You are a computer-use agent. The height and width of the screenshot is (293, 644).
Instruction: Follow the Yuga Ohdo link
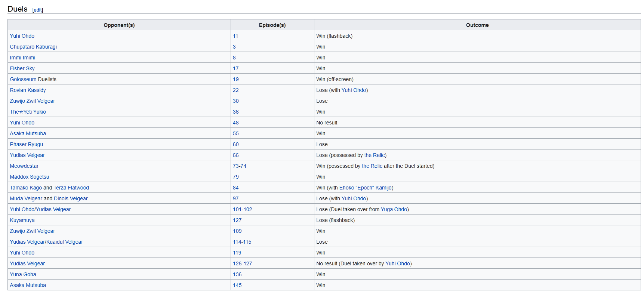click(x=394, y=209)
